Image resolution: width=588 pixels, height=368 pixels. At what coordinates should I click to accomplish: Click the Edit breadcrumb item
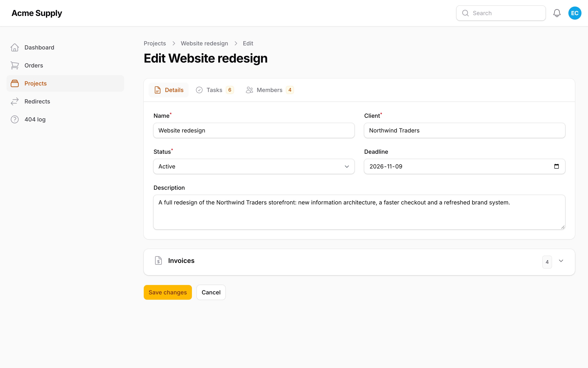pos(248,43)
